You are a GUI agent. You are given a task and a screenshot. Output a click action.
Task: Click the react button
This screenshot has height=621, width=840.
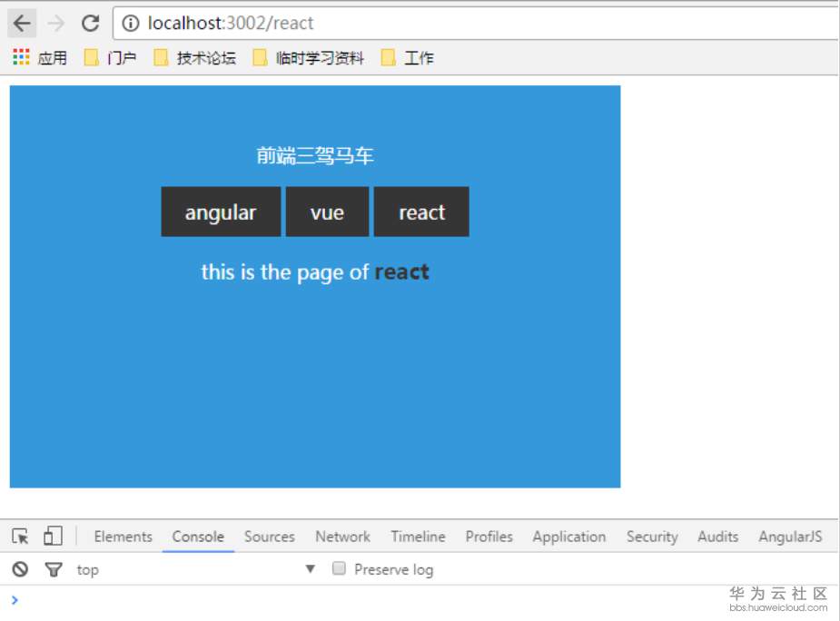(421, 212)
